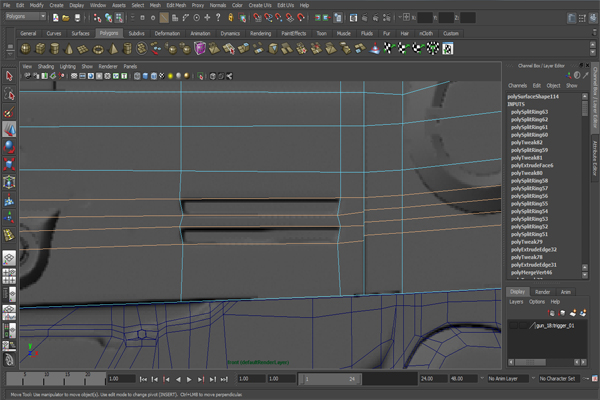
Task: Toggle use all lights yellow sphere
Action: pyautogui.click(x=171, y=76)
